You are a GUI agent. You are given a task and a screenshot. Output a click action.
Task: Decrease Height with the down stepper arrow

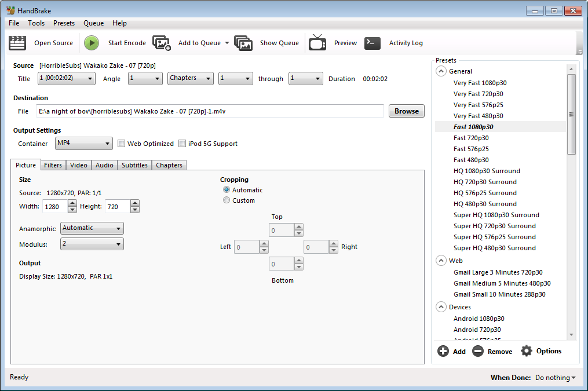click(x=135, y=210)
